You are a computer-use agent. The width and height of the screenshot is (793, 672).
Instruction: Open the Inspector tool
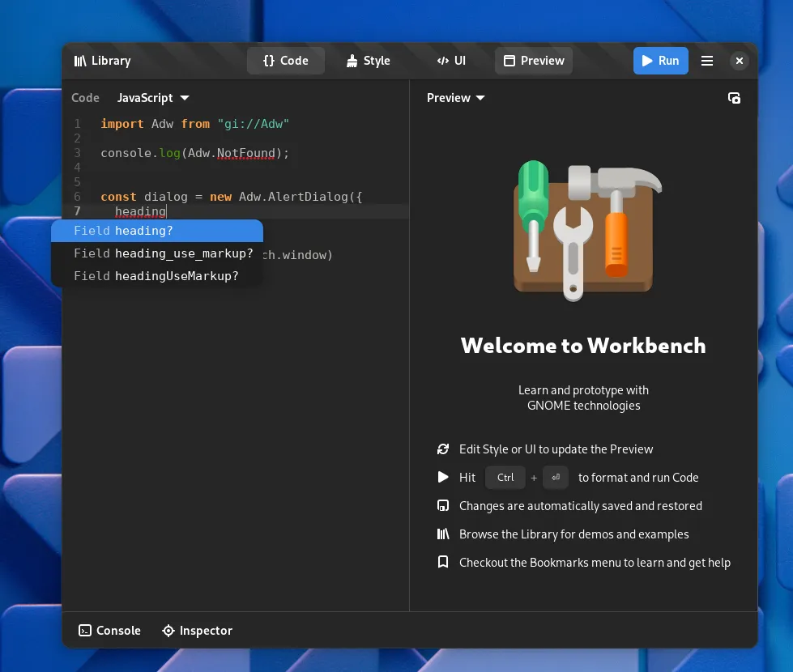point(197,631)
